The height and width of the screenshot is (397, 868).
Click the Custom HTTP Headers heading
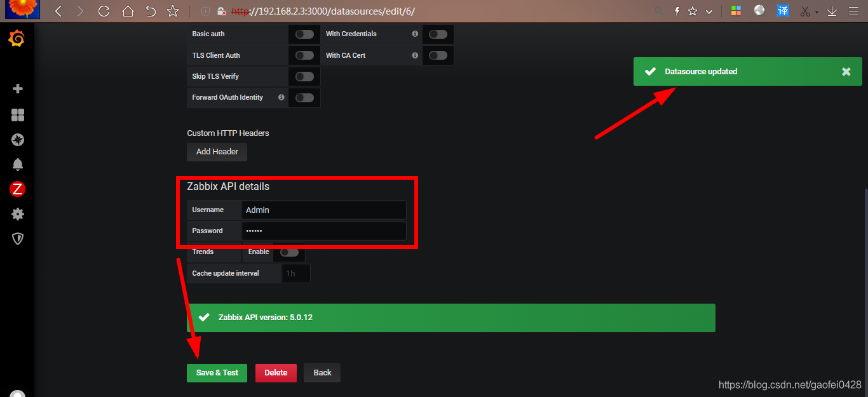point(228,133)
